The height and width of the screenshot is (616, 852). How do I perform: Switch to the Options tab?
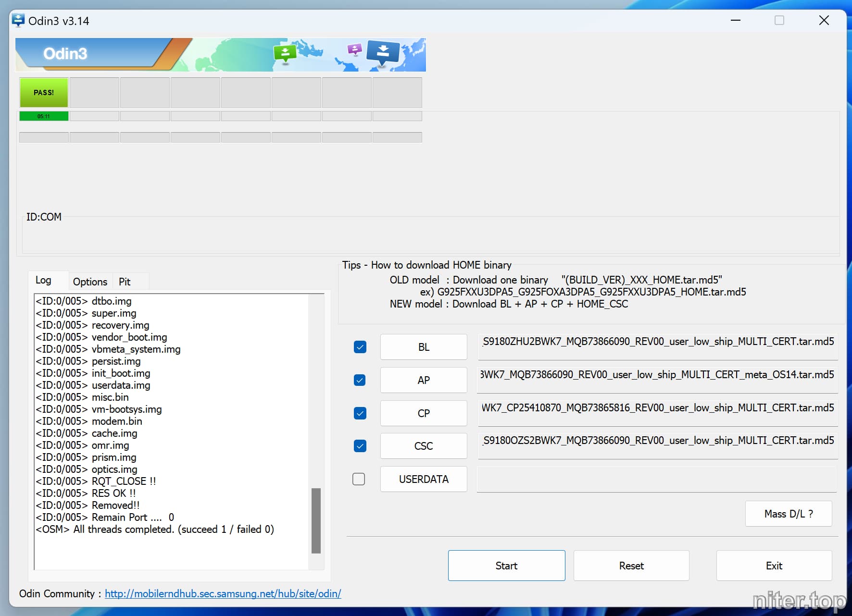pos(90,282)
